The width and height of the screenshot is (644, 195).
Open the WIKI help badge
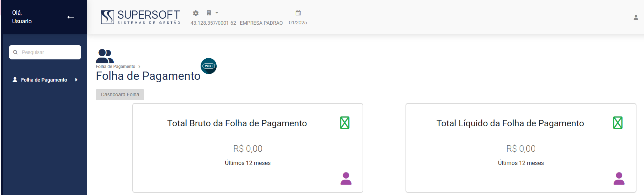pyautogui.click(x=208, y=66)
